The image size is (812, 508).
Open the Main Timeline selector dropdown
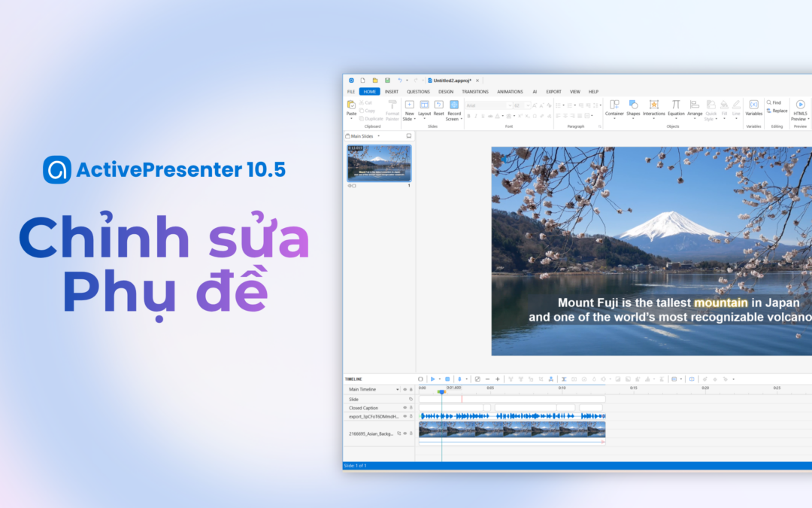(397, 389)
